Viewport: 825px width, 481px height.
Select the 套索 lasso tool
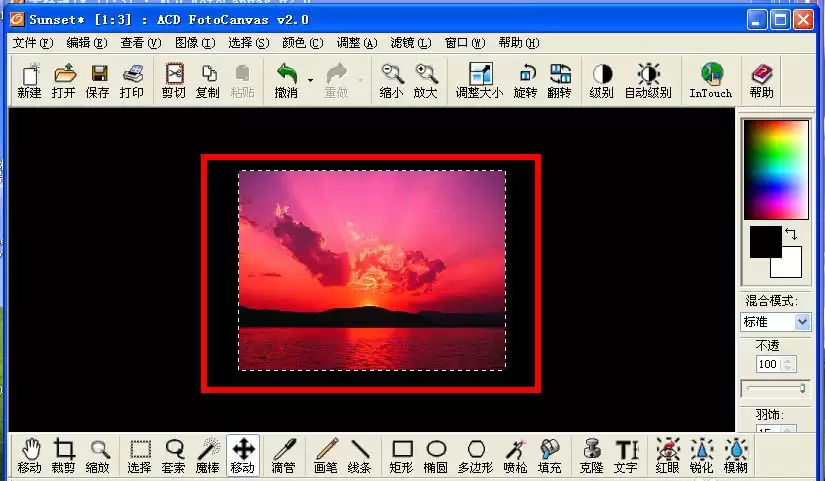click(174, 455)
